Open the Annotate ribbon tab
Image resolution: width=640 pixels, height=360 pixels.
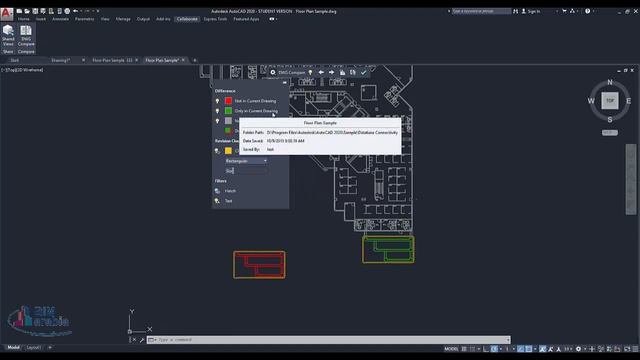60,19
